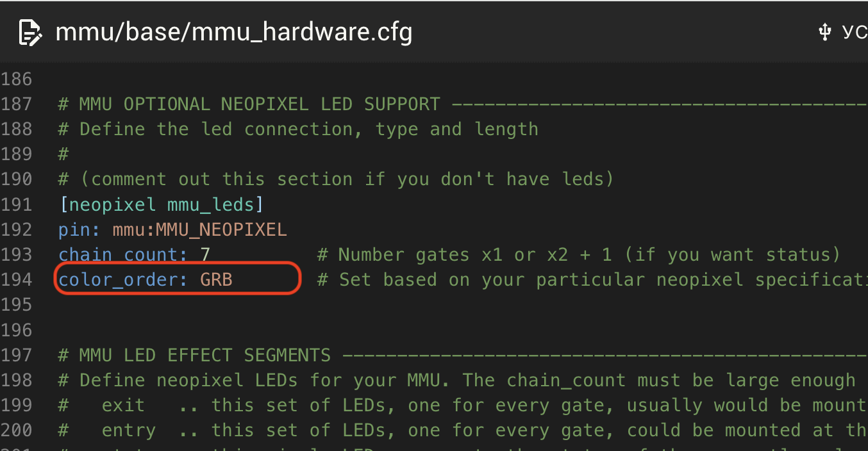Click line number 191 in the gutter

click(16, 205)
